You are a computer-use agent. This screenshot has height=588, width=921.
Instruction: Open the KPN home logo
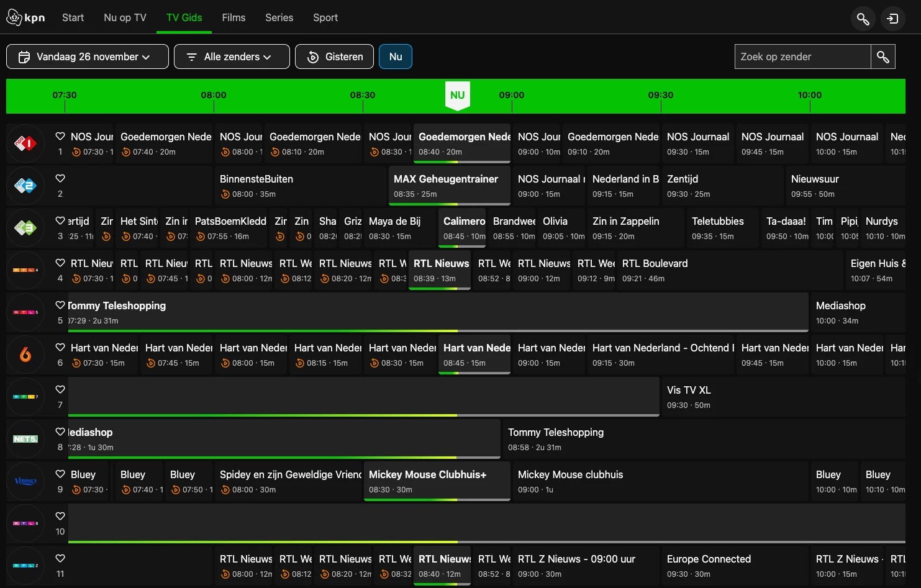pyautogui.click(x=25, y=17)
